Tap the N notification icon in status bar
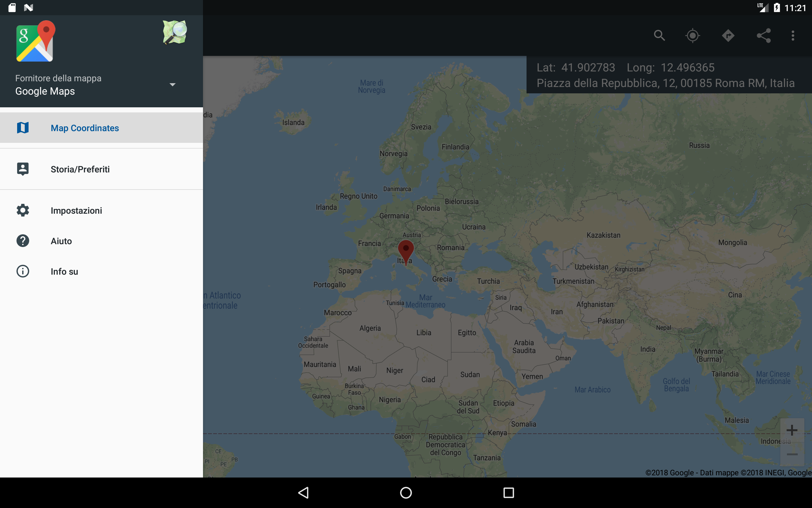Screen dimensions: 812x508 click(x=29, y=7)
